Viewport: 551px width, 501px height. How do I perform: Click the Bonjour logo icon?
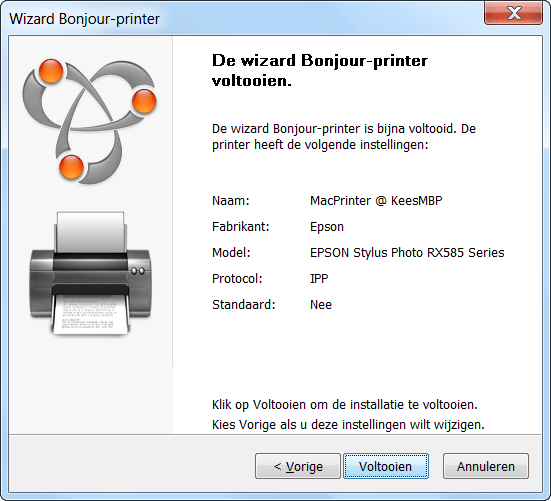coord(90,121)
